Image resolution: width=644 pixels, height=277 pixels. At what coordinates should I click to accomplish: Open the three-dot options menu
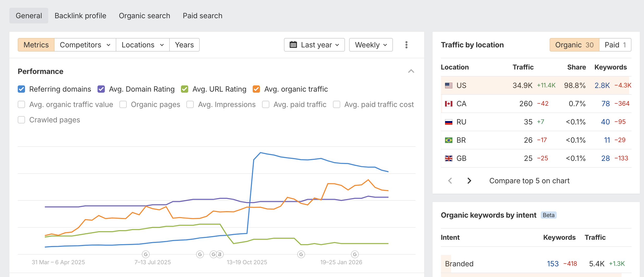(406, 45)
